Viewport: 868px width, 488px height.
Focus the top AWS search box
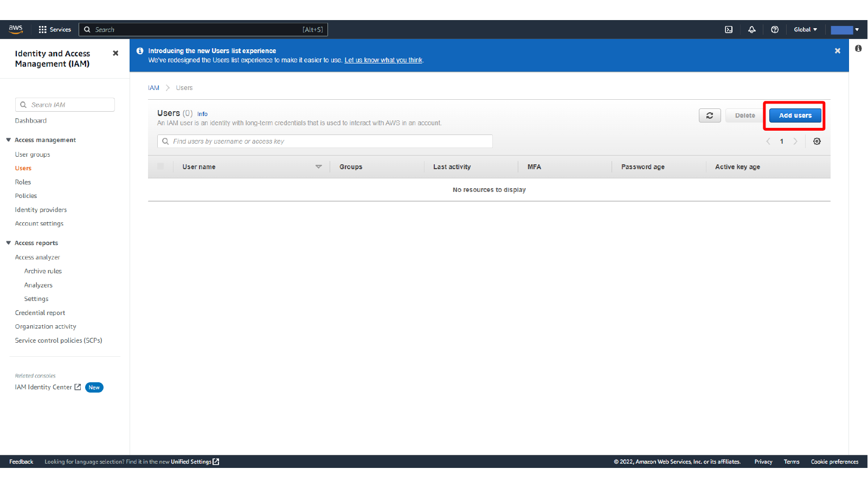tap(203, 30)
